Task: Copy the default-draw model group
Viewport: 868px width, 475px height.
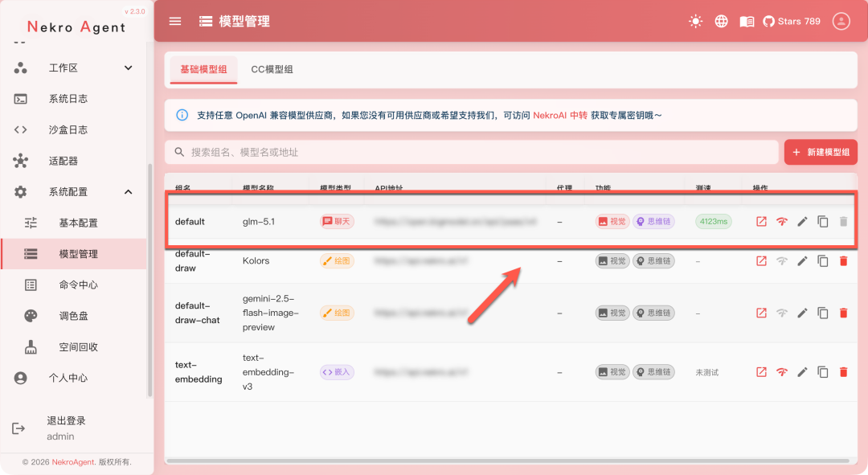Action: tap(823, 260)
